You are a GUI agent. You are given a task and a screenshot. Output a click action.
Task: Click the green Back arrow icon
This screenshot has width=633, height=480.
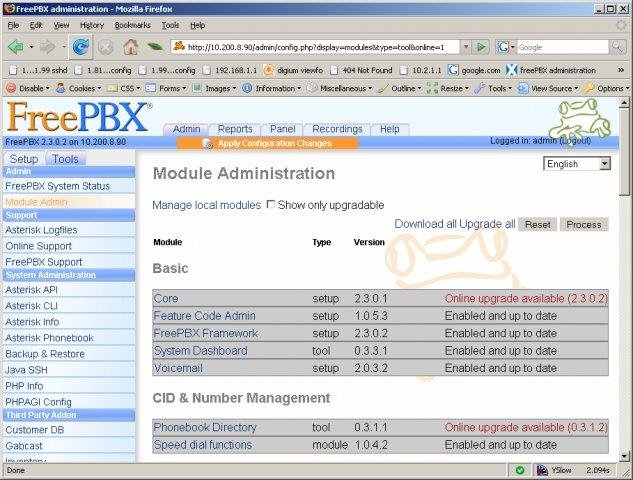[x=15, y=47]
